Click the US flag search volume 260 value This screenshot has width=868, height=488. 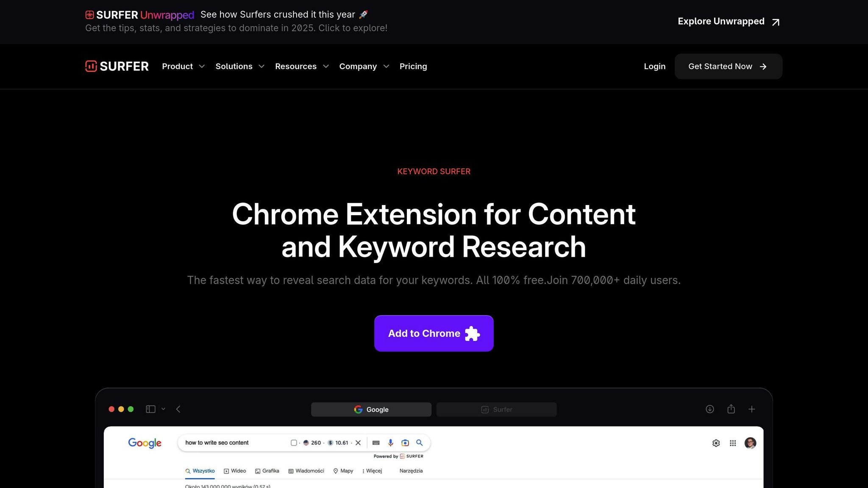click(312, 443)
